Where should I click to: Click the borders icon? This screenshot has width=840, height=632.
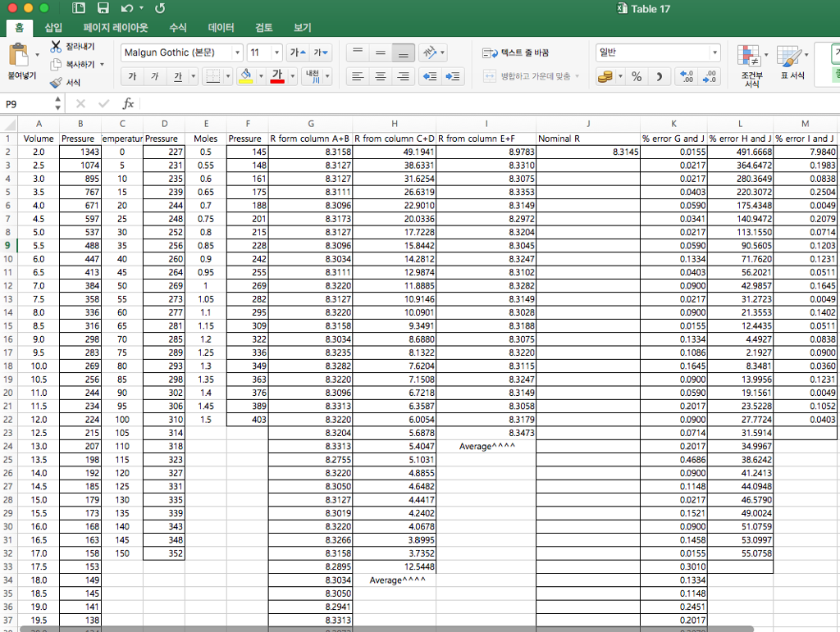pos(212,76)
